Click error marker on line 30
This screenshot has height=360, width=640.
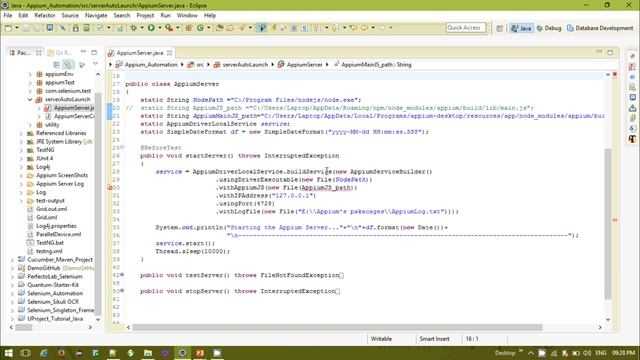(109, 188)
